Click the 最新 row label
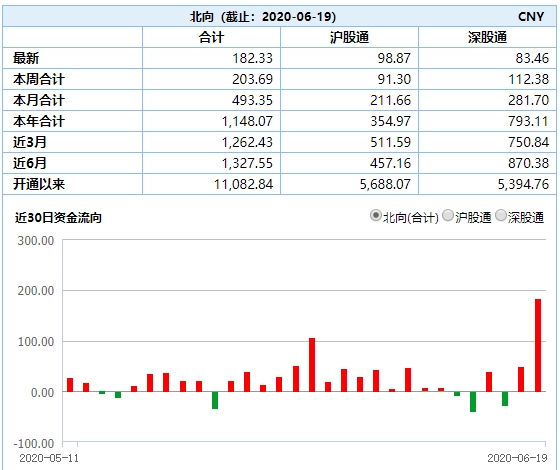This screenshot has width=560, height=470. tap(26, 58)
